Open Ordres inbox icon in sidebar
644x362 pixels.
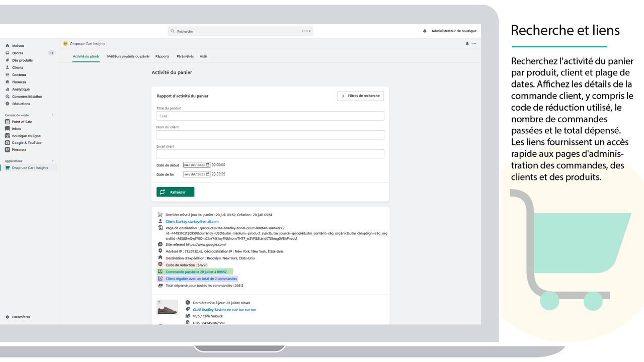tap(8, 53)
